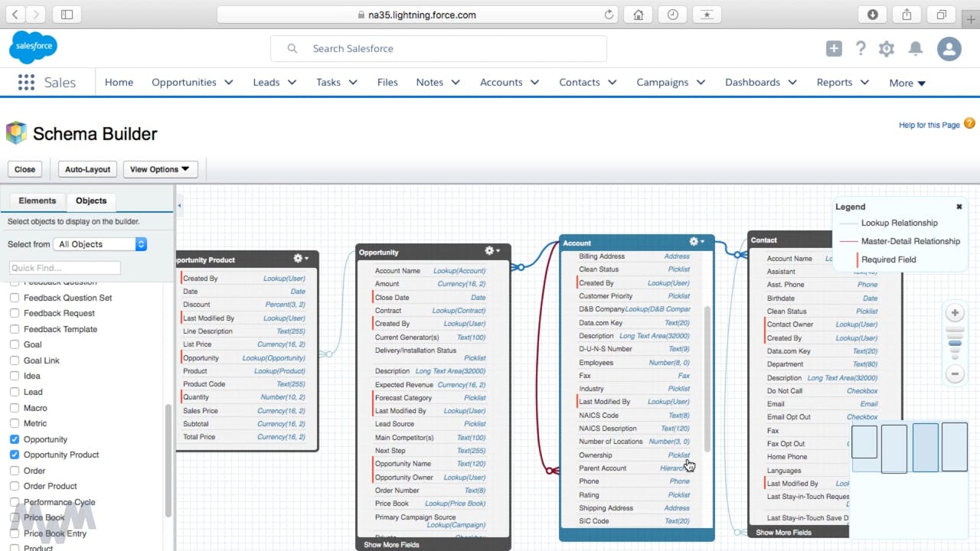This screenshot has width=980, height=551.
Task: Zoom out on the schema canvas
Action: (955, 374)
